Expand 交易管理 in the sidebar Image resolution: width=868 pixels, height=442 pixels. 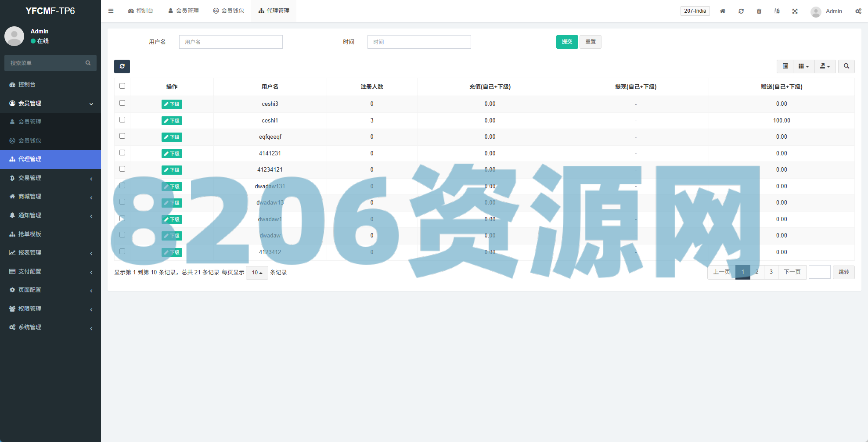pyautogui.click(x=50, y=178)
